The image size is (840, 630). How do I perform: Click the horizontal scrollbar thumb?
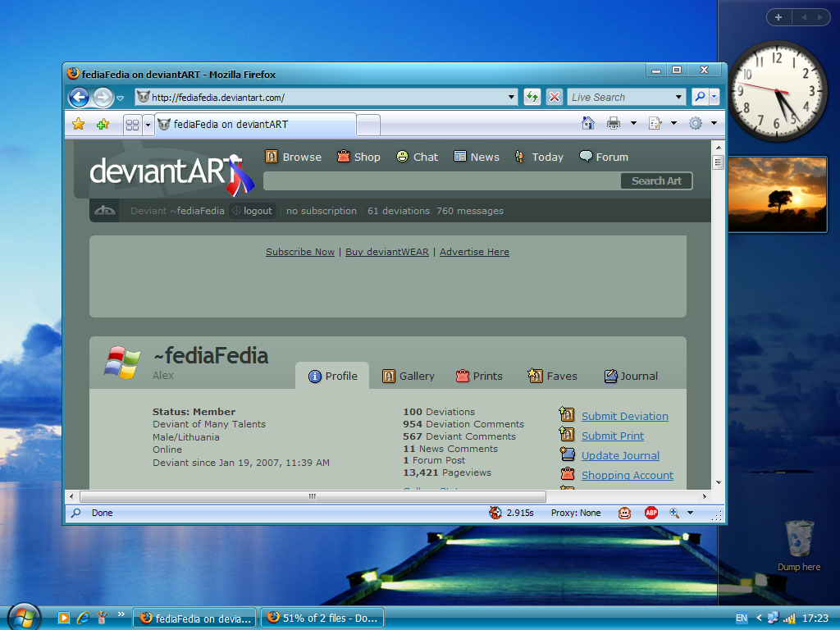(x=313, y=496)
